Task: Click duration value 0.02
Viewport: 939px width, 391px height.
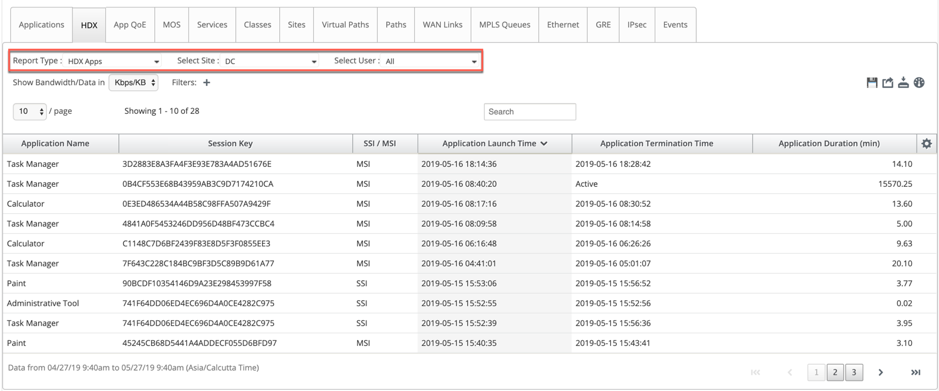Action: tap(904, 303)
